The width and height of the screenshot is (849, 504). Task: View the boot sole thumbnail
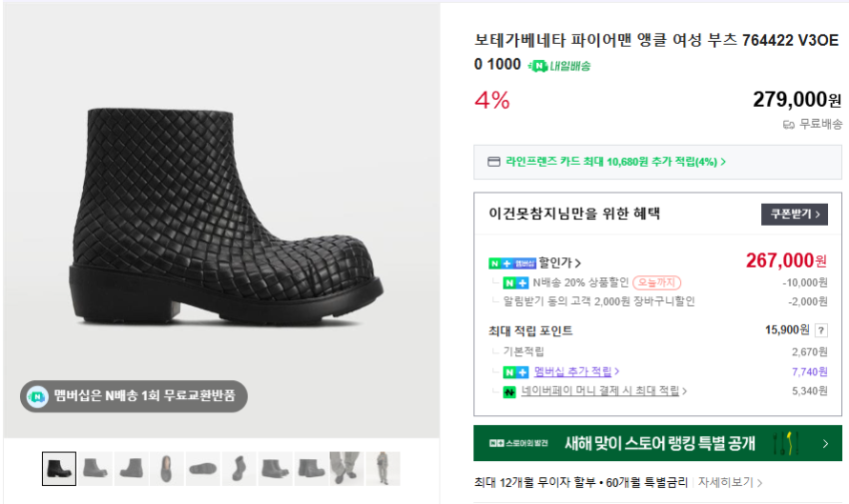(203, 468)
